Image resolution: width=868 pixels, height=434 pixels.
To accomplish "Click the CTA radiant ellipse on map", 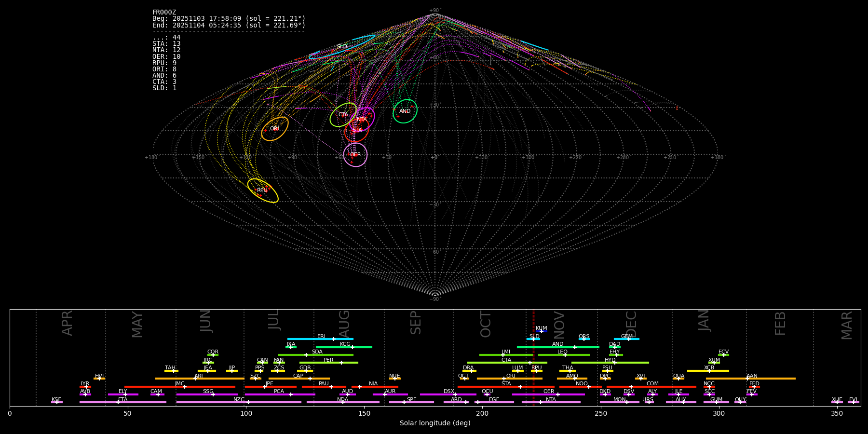I will coord(343,115).
